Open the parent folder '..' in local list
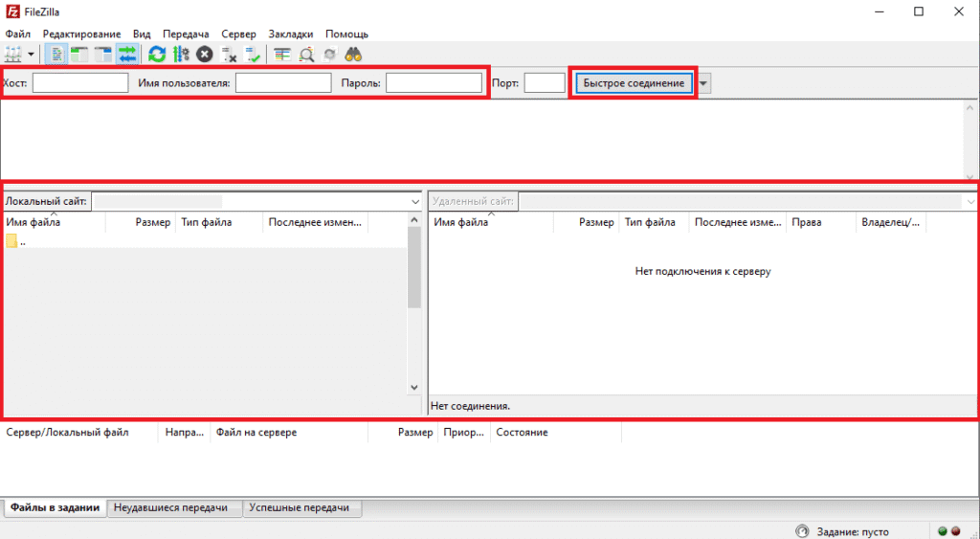The width and height of the screenshot is (980, 539). [16, 241]
